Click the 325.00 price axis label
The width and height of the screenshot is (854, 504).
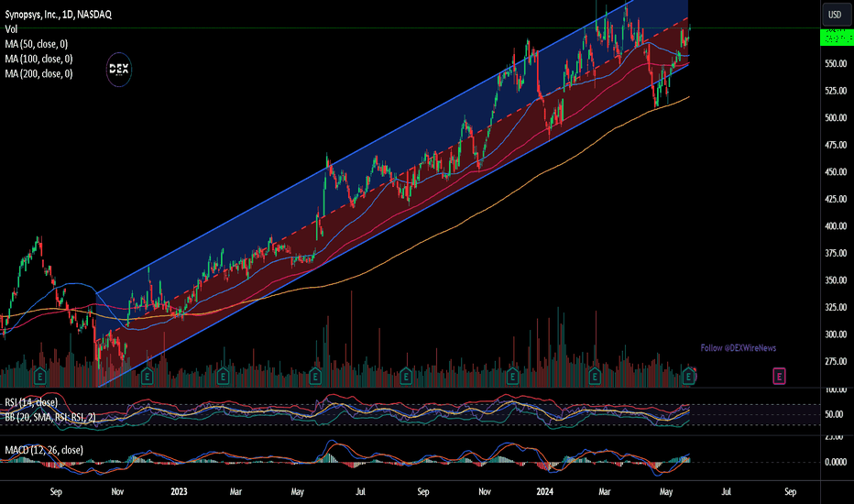836,307
